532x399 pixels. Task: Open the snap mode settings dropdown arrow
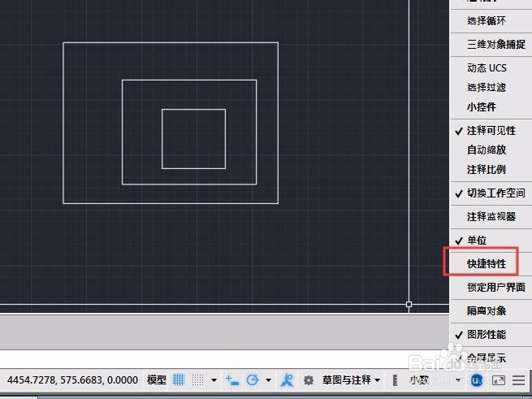[x=214, y=380]
